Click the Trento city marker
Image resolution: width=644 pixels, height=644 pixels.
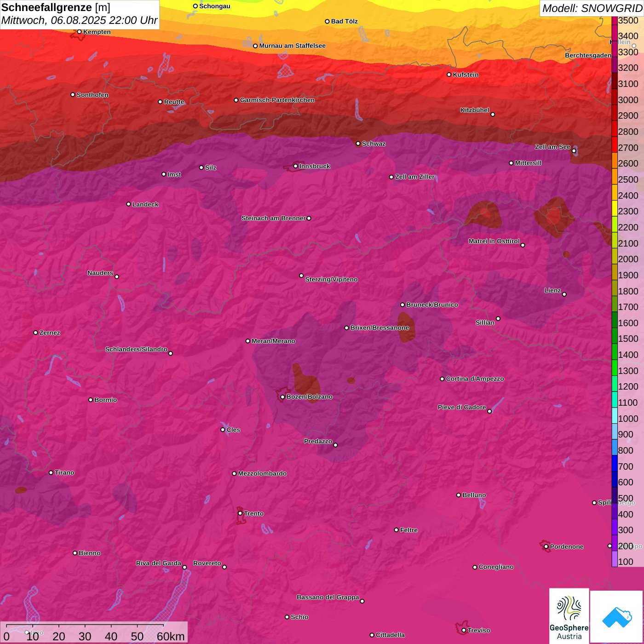[x=240, y=513]
